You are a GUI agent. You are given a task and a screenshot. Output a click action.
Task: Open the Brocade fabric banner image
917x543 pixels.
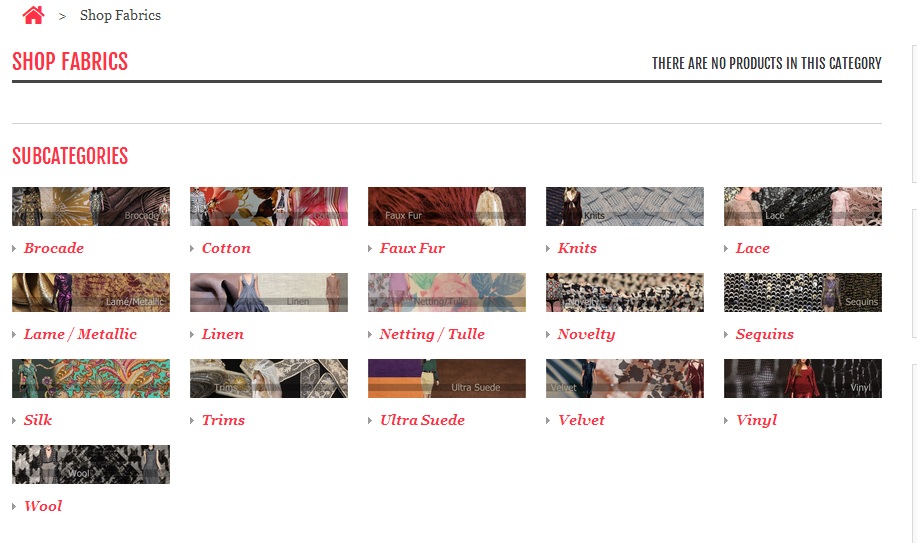(x=91, y=207)
